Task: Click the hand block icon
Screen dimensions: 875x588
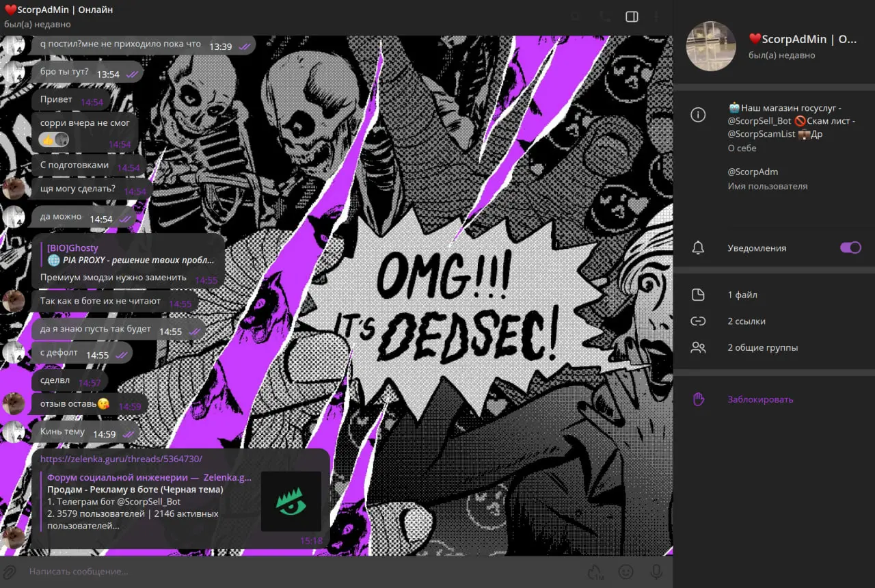Action: [x=698, y=399]
